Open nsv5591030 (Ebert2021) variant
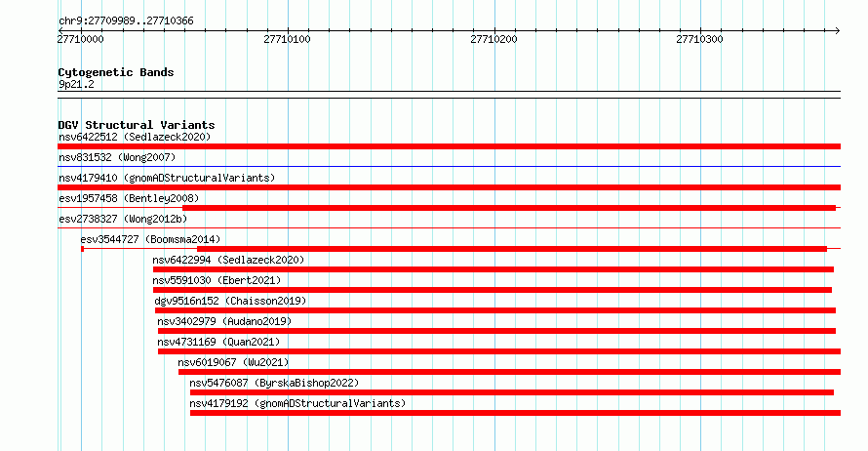Screen dimensions: 868x451 click(x=217, y=280)
